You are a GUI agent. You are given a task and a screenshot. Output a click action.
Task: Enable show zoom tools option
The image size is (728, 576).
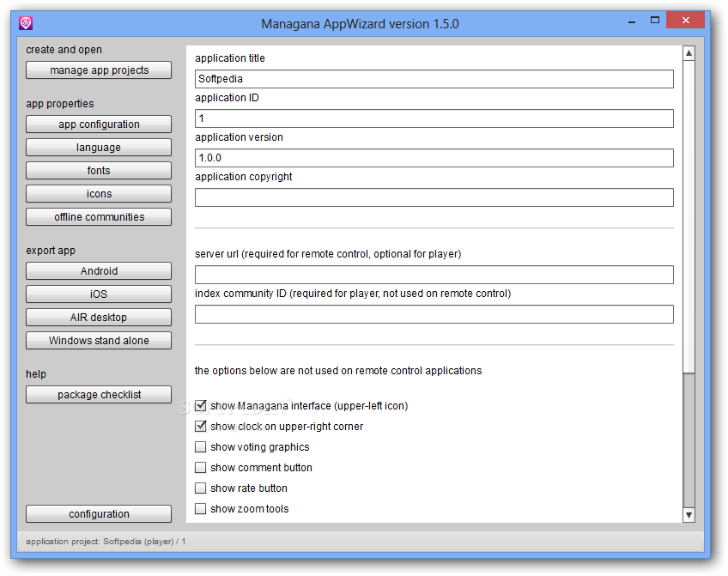click(201, 509)
